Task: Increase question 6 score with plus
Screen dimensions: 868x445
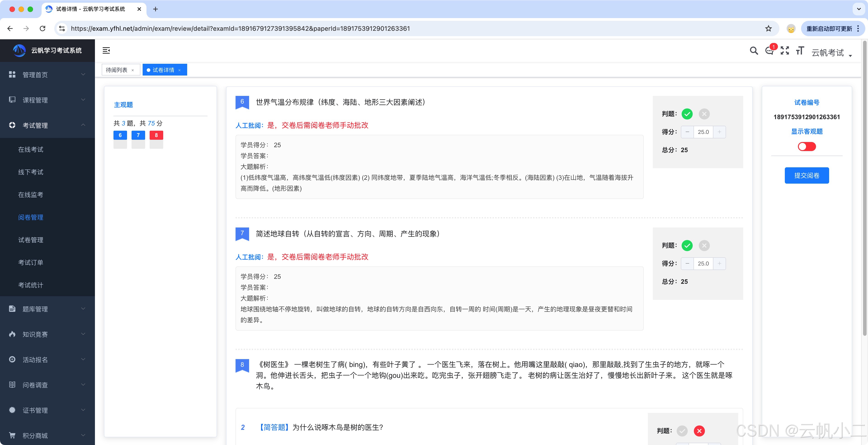Action: point(719,132)
